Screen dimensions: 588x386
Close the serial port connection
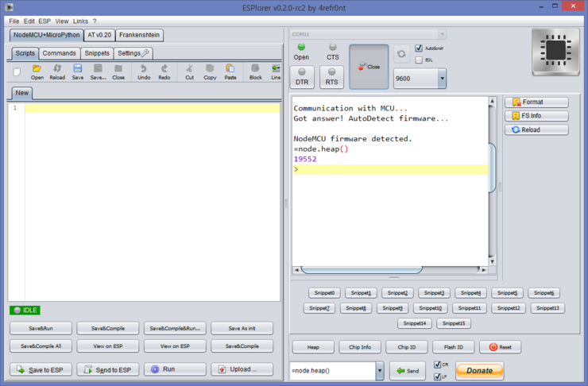click(369, 67)
